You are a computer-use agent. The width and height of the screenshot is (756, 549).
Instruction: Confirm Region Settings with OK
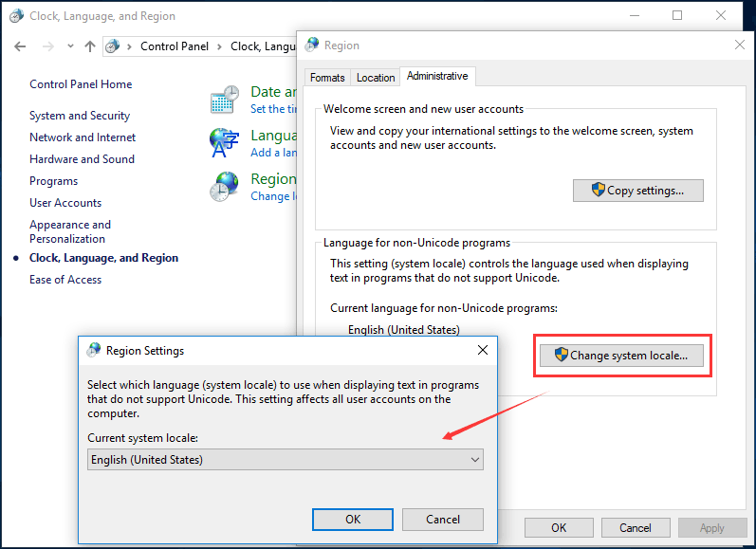coord(352,519)
